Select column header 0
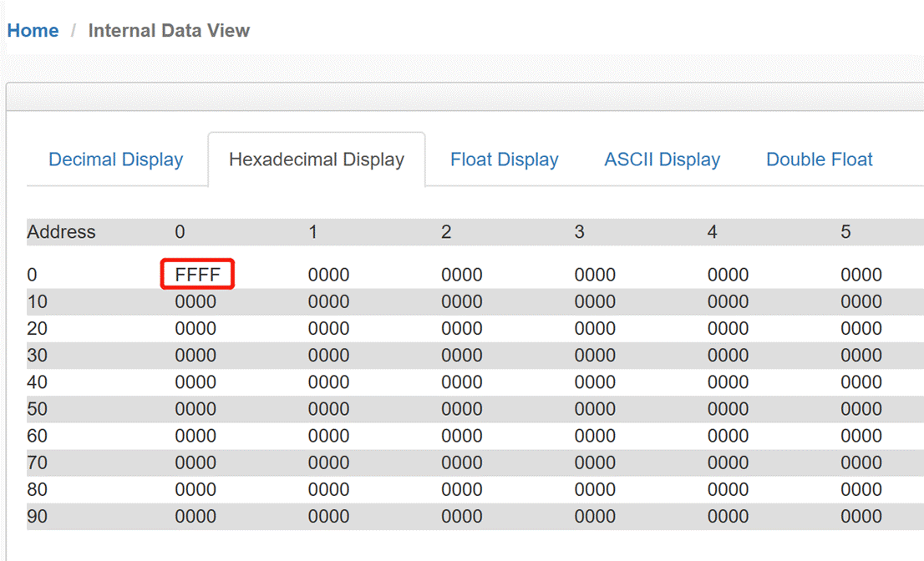Image resolution: width=924 pixels, height=561 pixels. [180, 232]
